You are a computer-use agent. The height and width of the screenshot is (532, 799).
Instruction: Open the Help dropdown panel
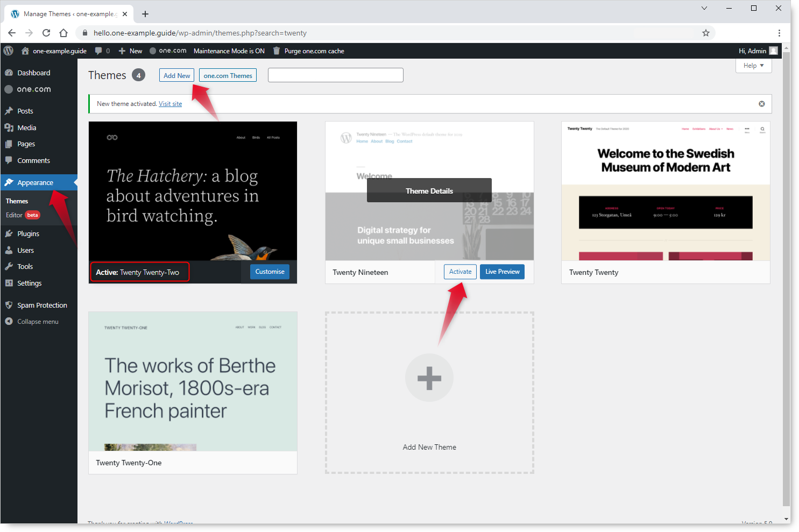click(753, 65)
